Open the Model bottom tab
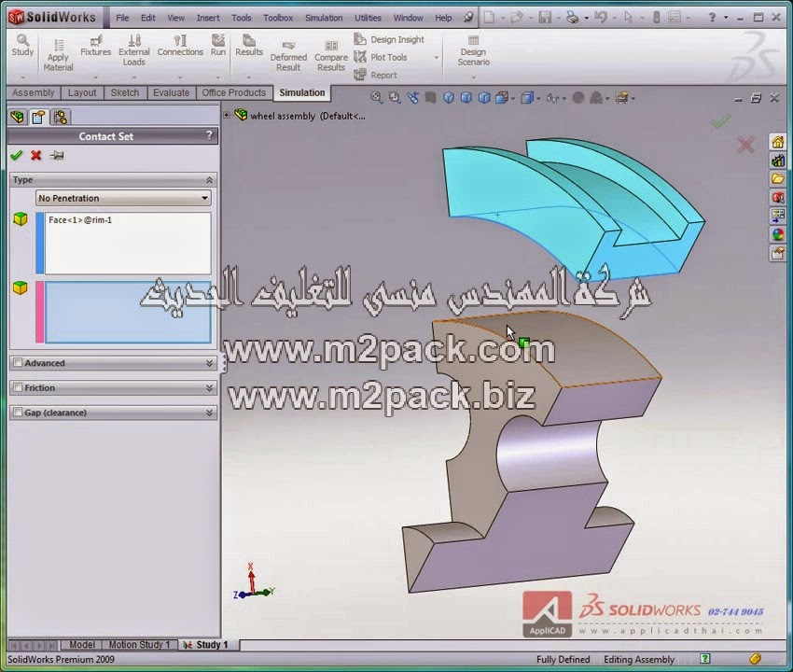Image resolution: width=793 pixels, height=672 pixels. (x=82, y=645)
